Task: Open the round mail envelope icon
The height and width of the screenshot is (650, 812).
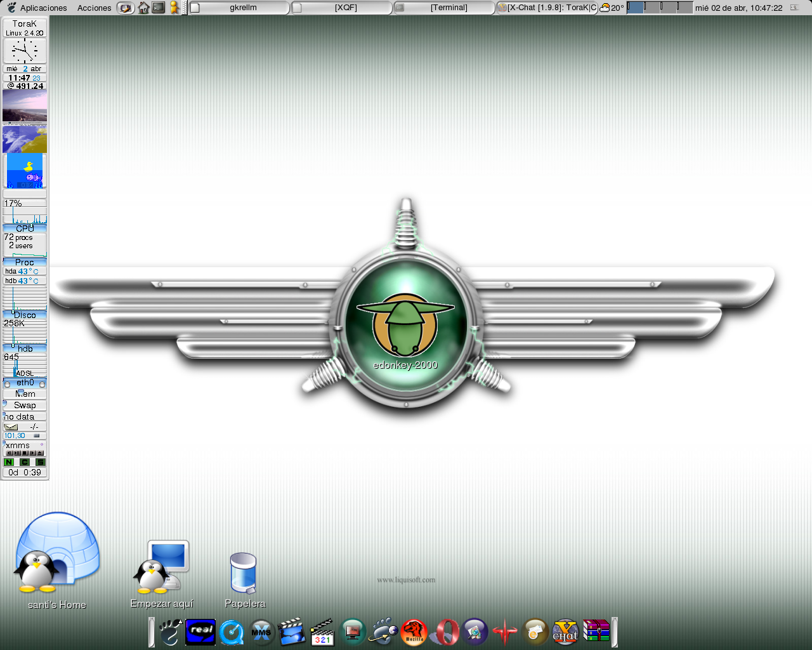Action: pos(535,632)
